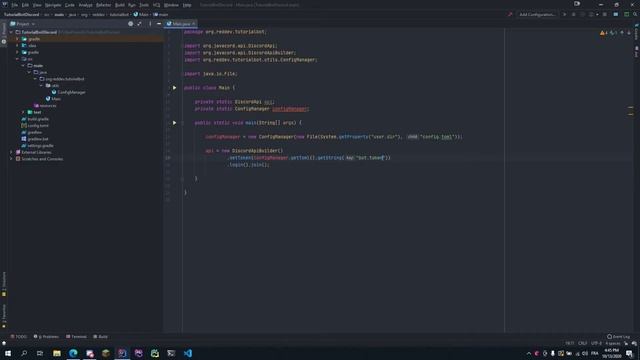Open File Explorer from taskbar

click(57, 353)
